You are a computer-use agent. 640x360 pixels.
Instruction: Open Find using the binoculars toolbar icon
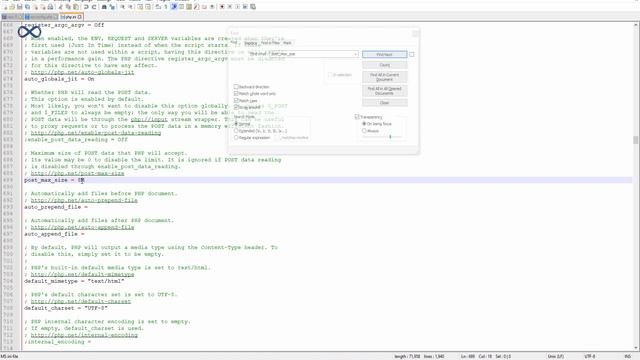click(x=104, y=7)
